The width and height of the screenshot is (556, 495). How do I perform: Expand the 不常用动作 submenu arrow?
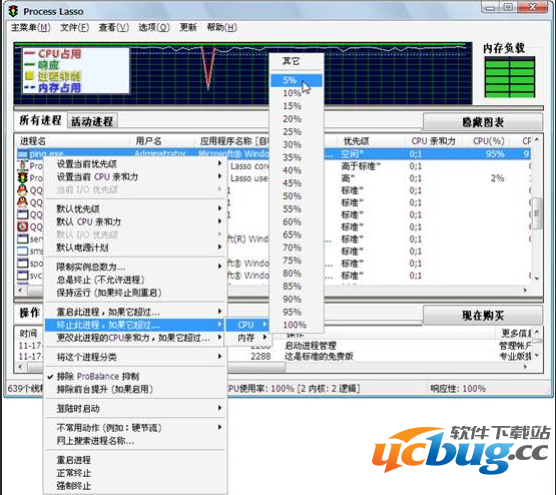(220, 427)
